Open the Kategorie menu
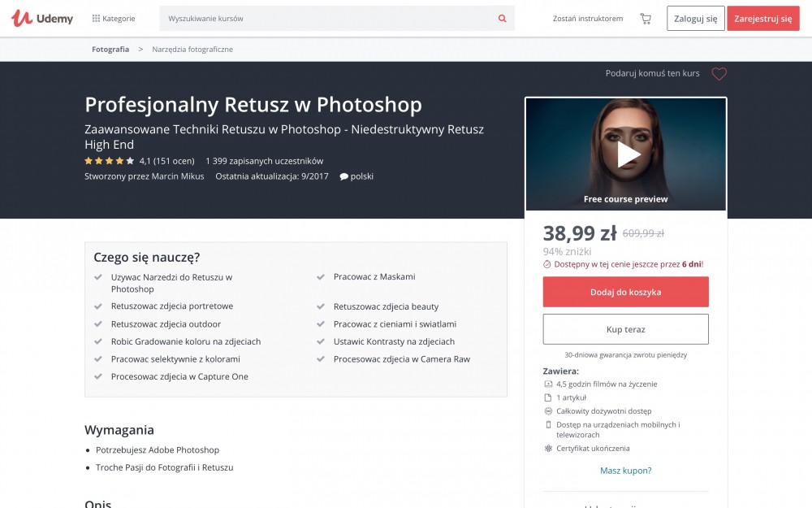This screenshot has width=812, height=508. [x=114, y=18]
